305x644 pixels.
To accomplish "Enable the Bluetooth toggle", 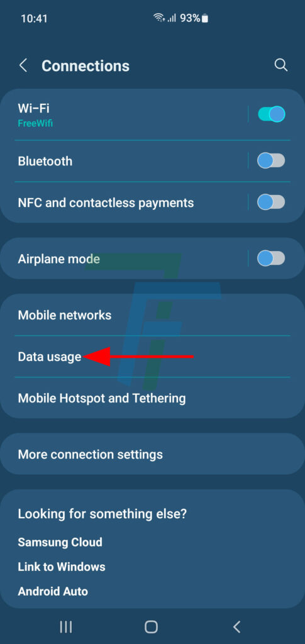I will point(271,160).
